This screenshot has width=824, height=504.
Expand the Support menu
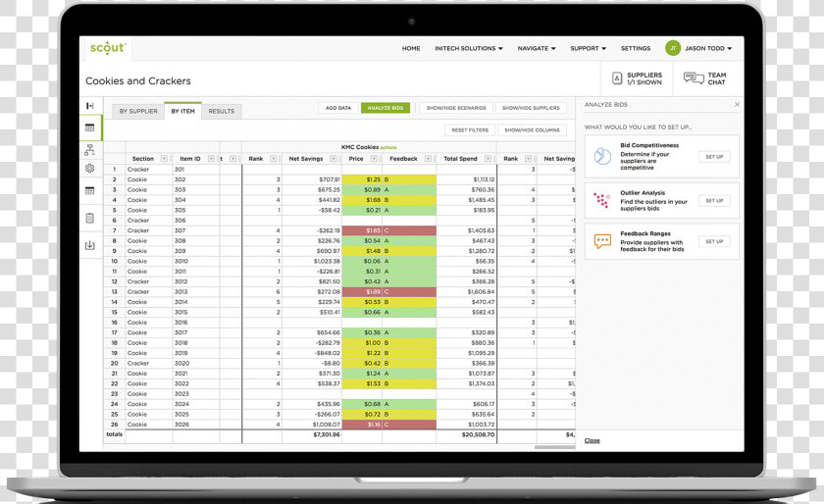[588, 48]
